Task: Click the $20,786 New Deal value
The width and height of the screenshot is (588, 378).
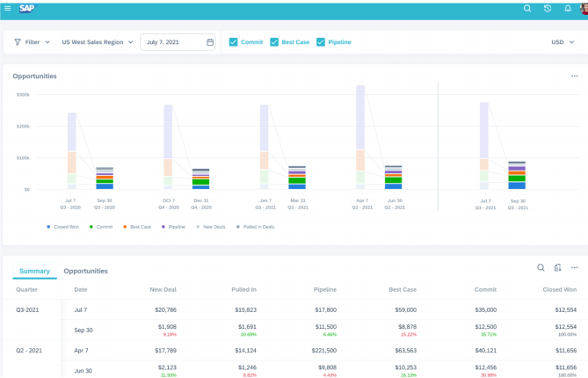Action: coord(166,309)
